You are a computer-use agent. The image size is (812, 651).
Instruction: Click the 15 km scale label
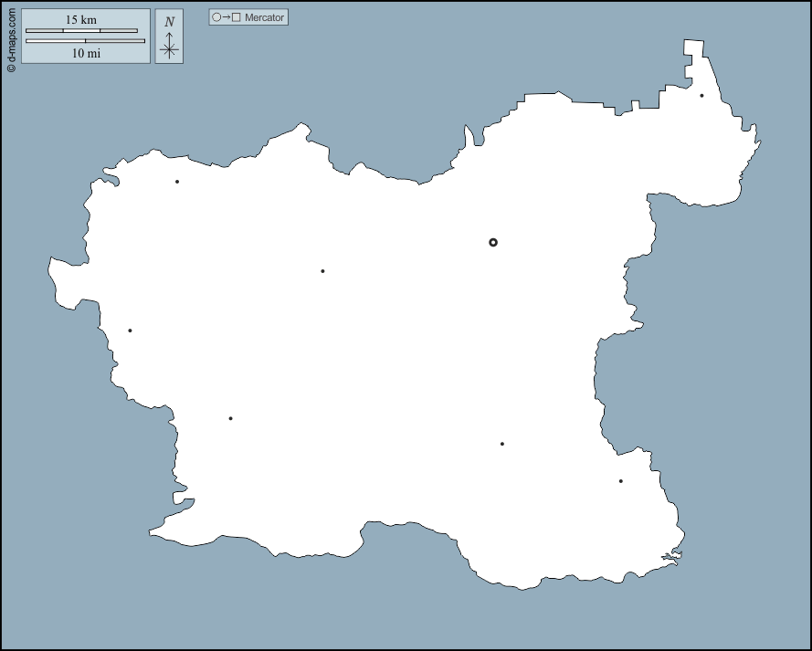click(x=81, y=20)
